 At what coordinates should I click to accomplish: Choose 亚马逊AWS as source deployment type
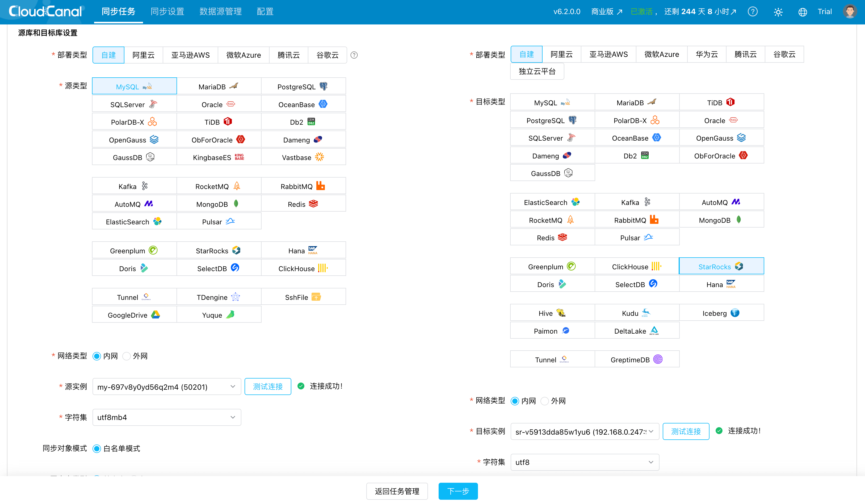click(x=191, y=55)
